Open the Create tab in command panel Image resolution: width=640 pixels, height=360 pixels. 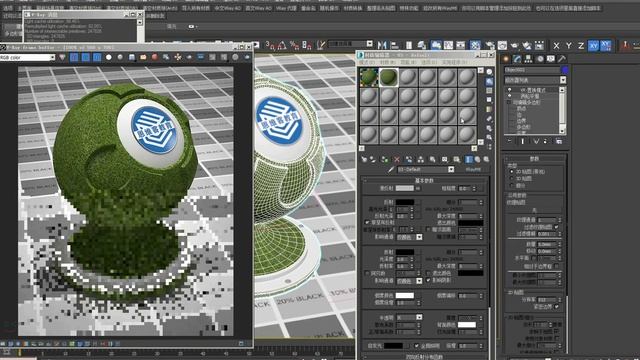click(506, 59)
